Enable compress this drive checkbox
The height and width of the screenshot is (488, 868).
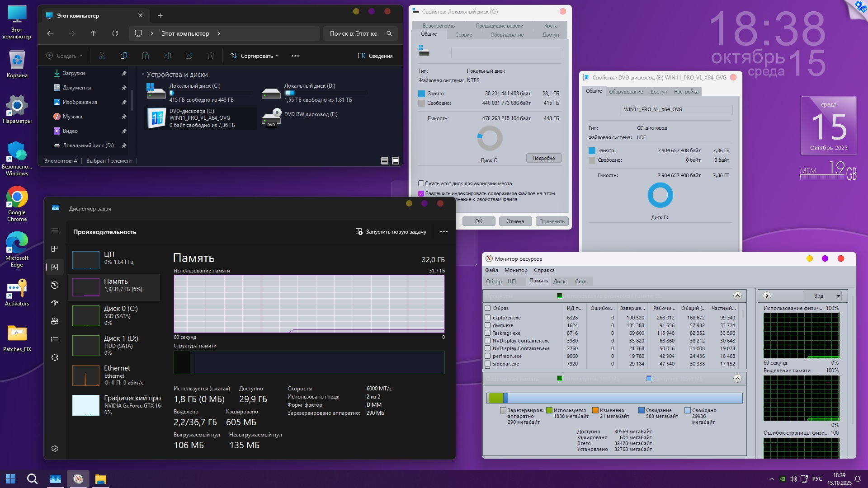[421, 183]
